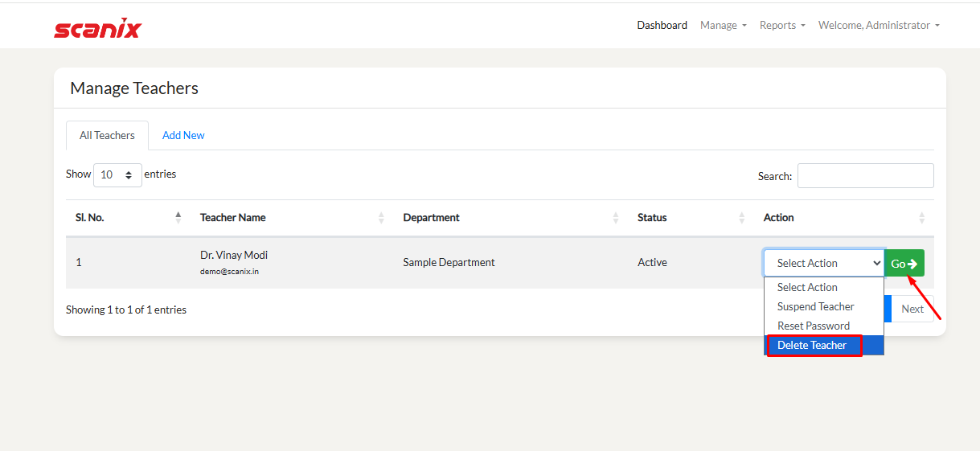This screenshot has width=980, height=451.
Task: Choose Suspend Teacher from the action list
Action: (x=815, y=306)
